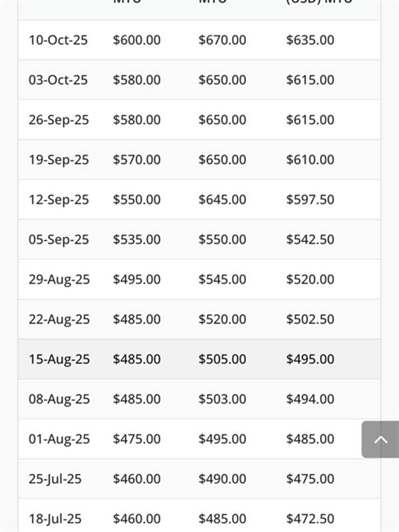Click the $472.50 average price
399x532 pixels.
click(310, 519)
